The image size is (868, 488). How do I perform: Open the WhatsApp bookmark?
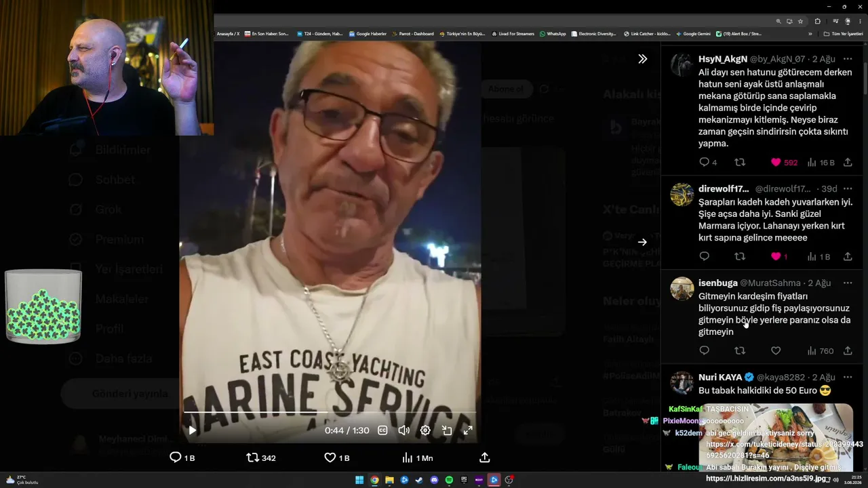pos(553,34)
